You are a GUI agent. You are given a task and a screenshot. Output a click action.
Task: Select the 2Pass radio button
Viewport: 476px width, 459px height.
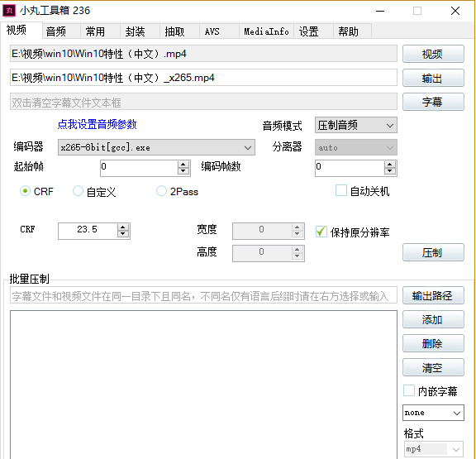tap(161, 191)
